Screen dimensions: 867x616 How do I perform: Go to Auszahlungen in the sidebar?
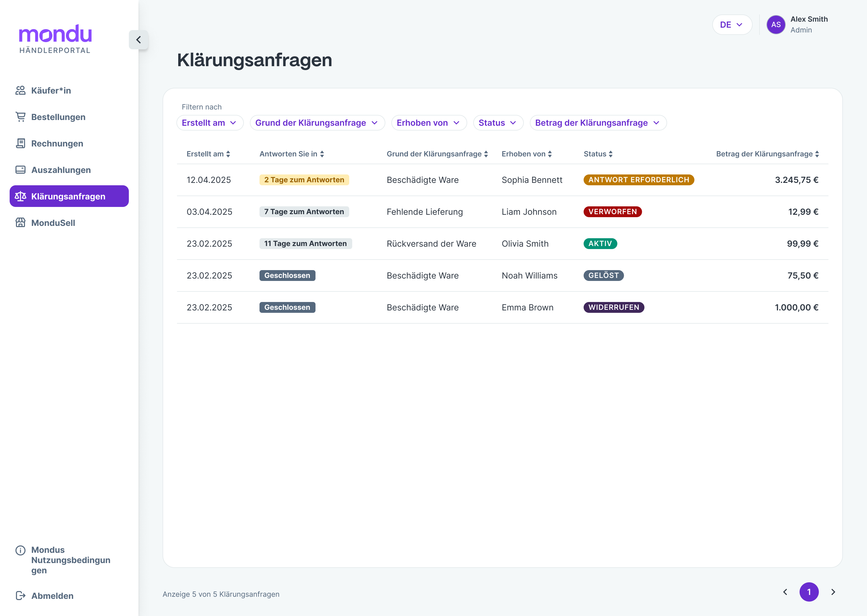tap(61, 170)
